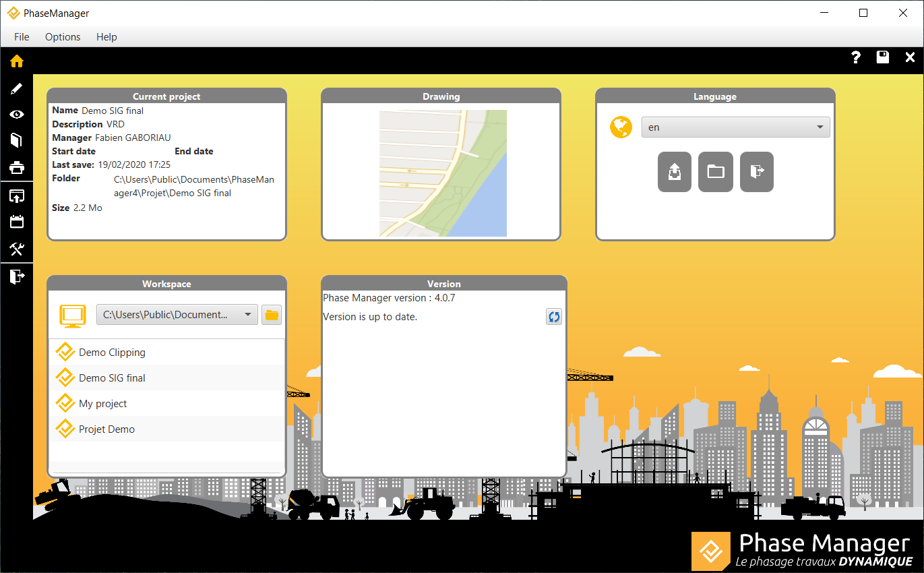Image resolution: width=924 pixels, height=573 pixels.
Task: Click the size value 2.2 Mo
Action: click(88, 208)
